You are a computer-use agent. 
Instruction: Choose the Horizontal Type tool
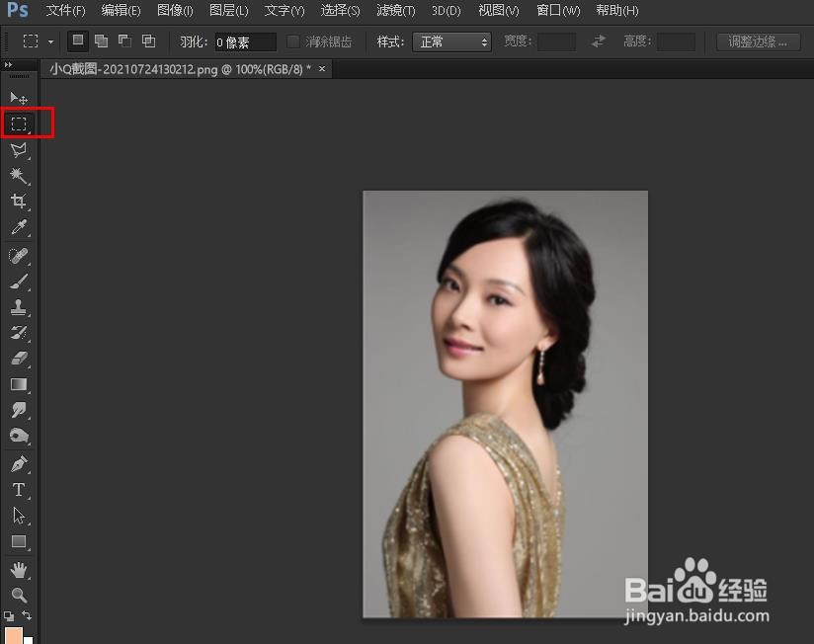click(x=18, y=488)
